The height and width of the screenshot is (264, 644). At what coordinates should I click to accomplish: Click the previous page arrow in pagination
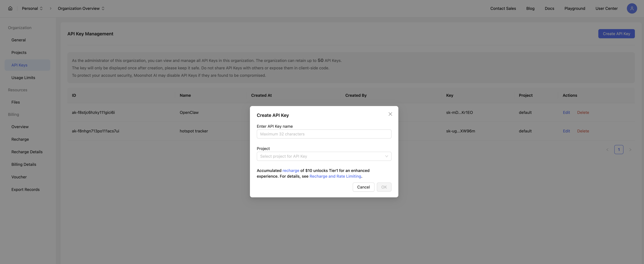(x=607, y=150)
